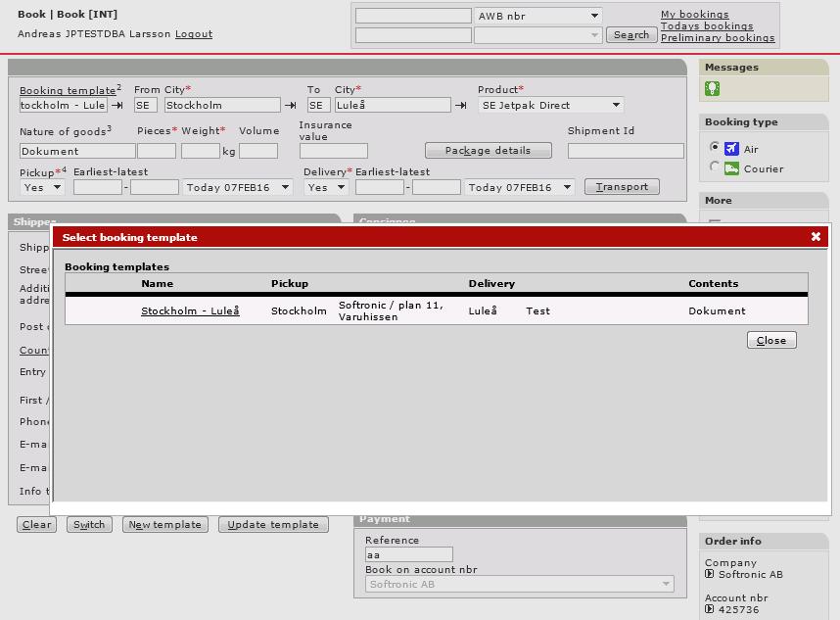Screen dimensions: 840x620
Task: Click the Pickup earliest time field
Action: [98, 187]
